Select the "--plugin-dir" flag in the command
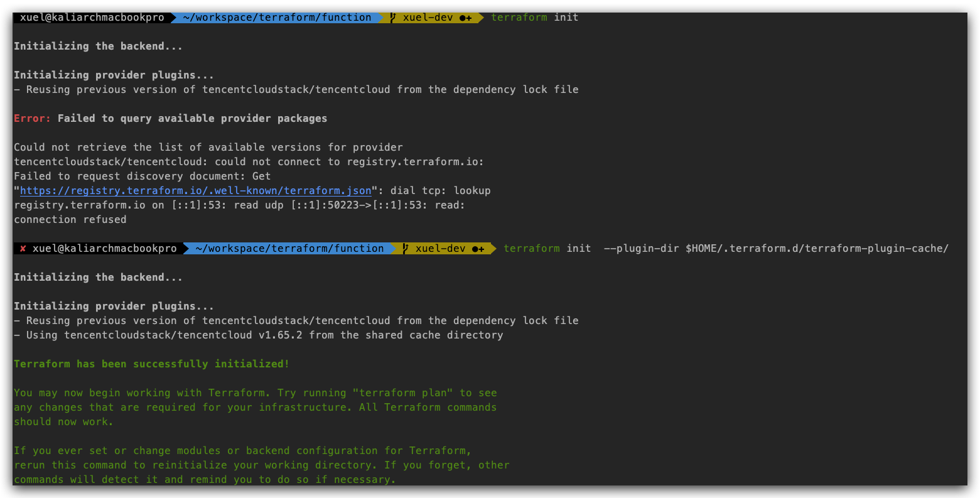 (x=642, y=249)
